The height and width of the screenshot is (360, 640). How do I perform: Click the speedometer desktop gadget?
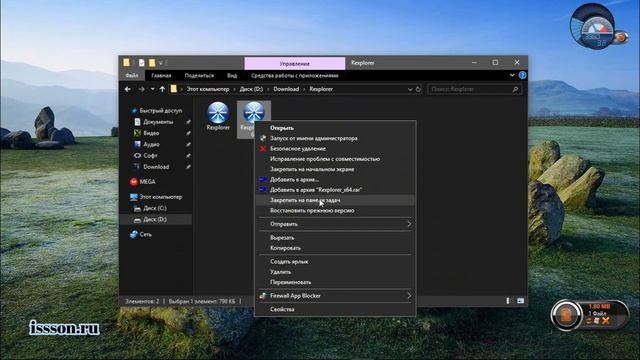coord(597,28)
